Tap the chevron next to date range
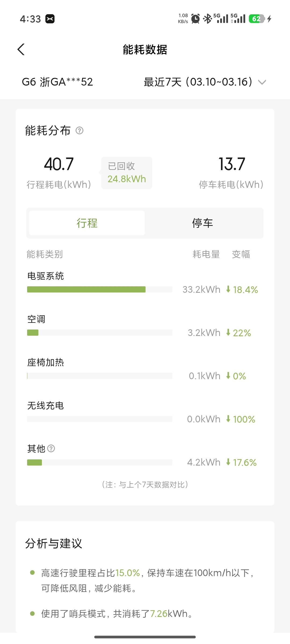Image resolution: width=290 pixels, height=644 pixels. tap(262, 82)
